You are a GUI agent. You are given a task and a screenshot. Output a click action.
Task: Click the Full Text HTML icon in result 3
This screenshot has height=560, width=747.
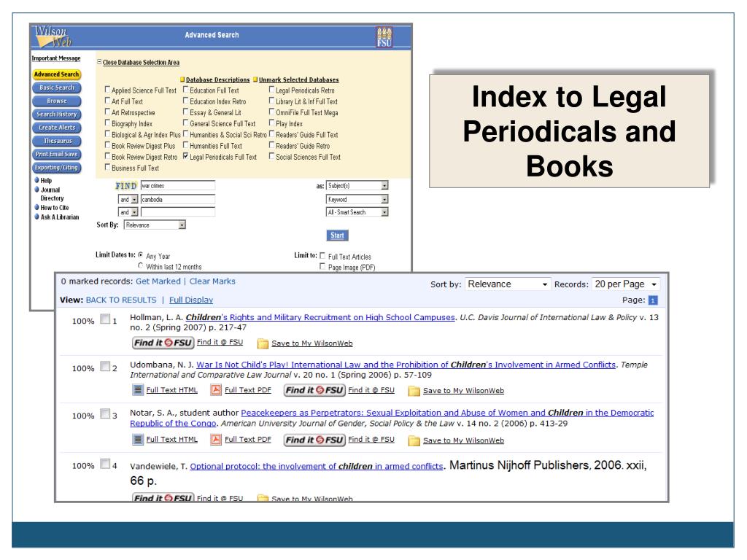click(137, 440)
